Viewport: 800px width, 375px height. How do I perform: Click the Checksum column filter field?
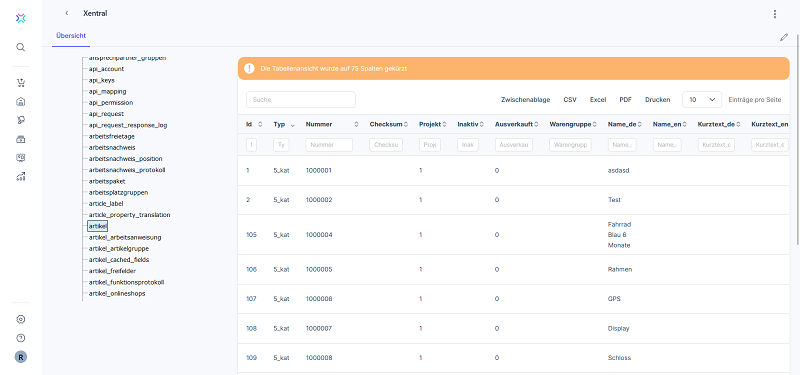[386, 145]
